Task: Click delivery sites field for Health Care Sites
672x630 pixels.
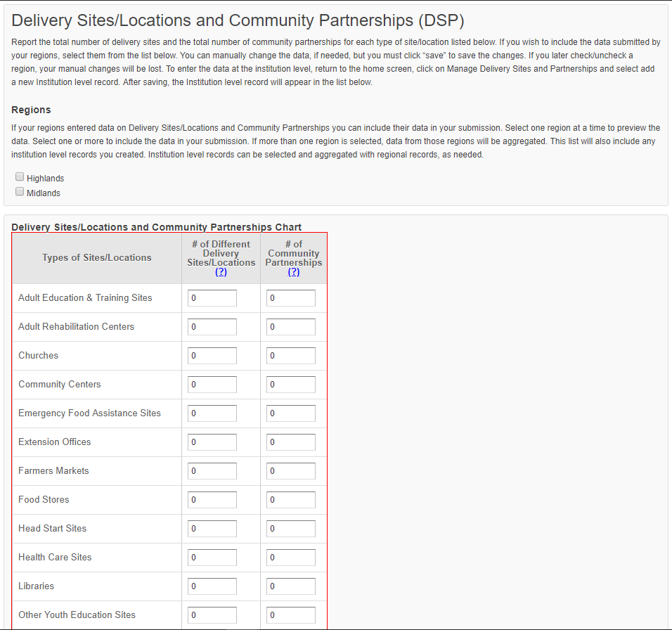Action: (x=212, y=558)
